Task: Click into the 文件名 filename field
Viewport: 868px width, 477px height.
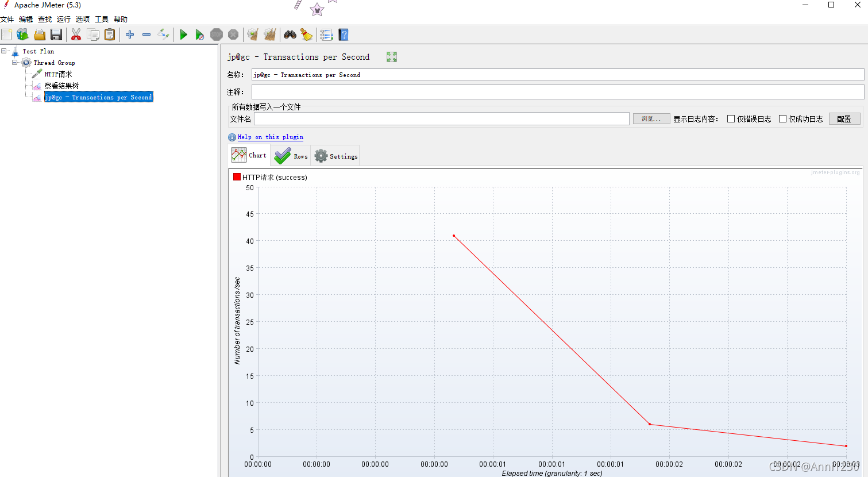Action: coord(442,119)
